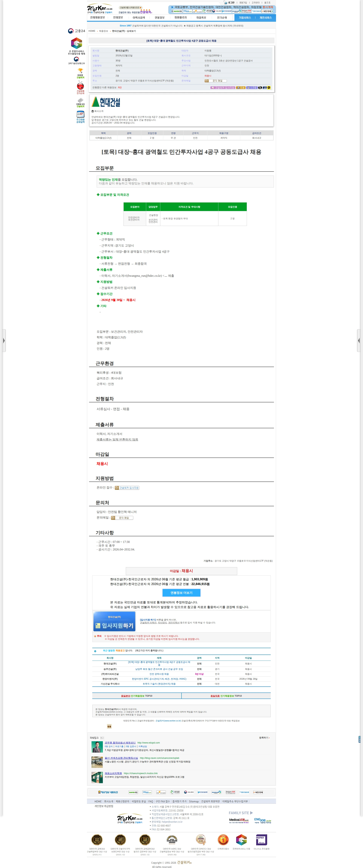Image resolution: width=363 pixels, height=868 pixels.
Task: Share the posting via KakaoTalk icon
Action: (x=269, y=88)
